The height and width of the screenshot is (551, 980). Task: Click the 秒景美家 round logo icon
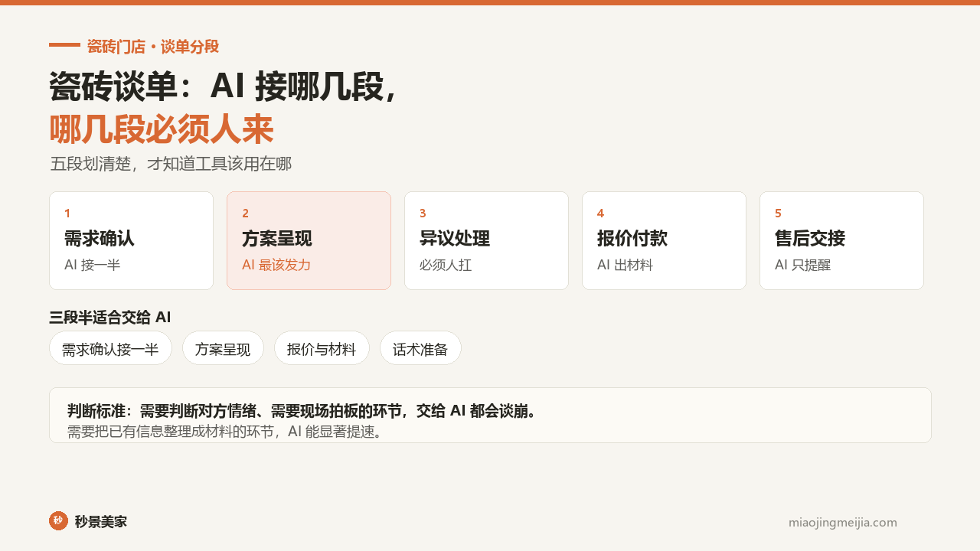[x=58, y=521]
